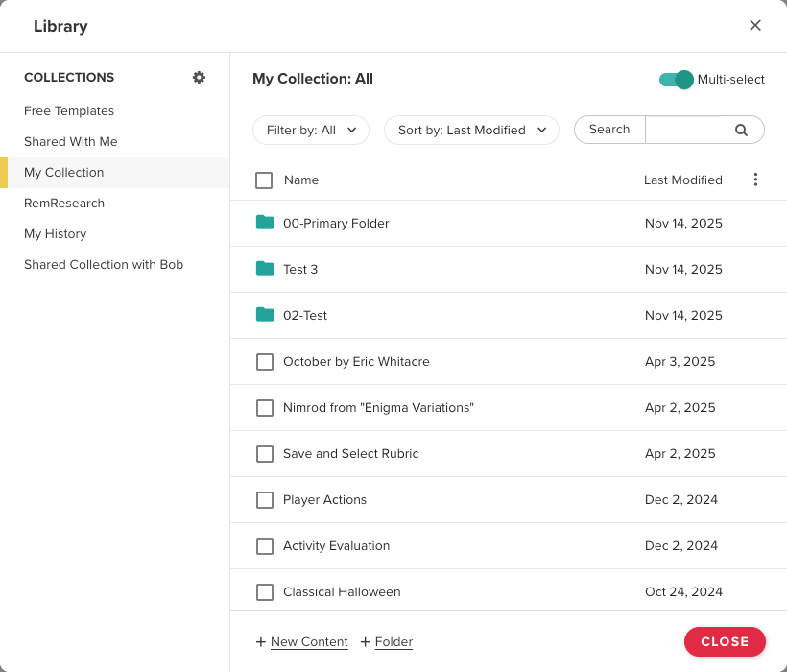787x672 pixels.
Task: Tick the October by Eric Whitacre checkbox
Action: pyautogui.click(x=265, y=362)
